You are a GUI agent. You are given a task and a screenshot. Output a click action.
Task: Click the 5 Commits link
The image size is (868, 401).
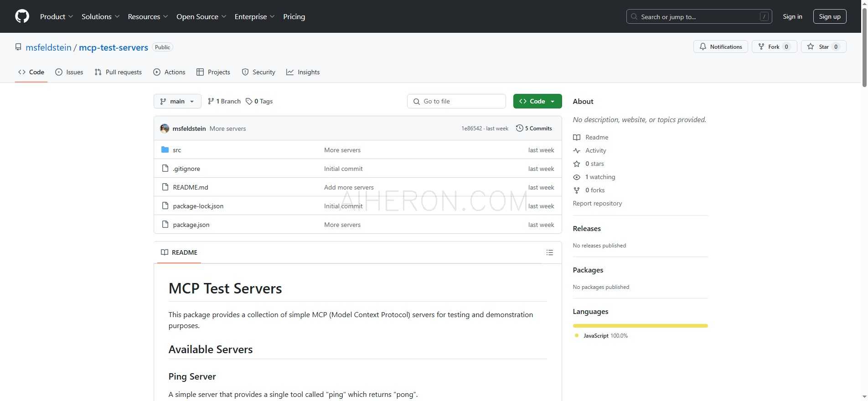point(534,129)
